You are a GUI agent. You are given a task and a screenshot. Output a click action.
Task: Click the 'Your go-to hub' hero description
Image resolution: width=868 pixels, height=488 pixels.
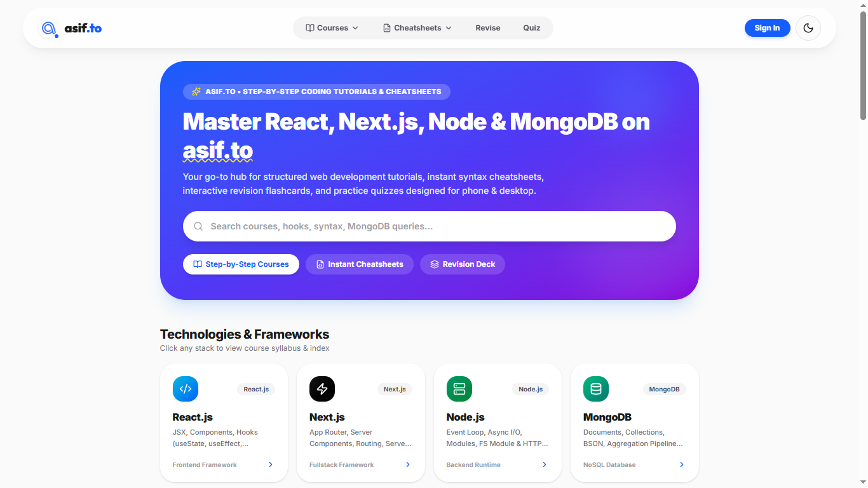click(x=363, y=184)
